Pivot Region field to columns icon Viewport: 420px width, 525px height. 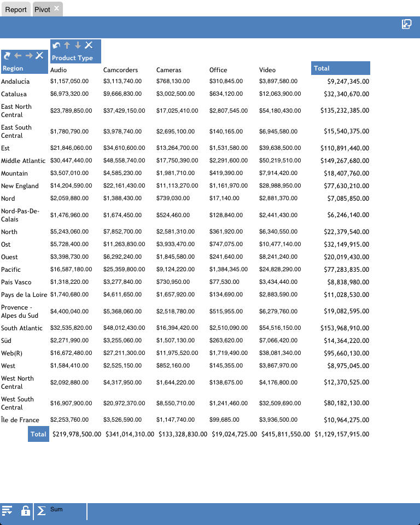(7, 56)
